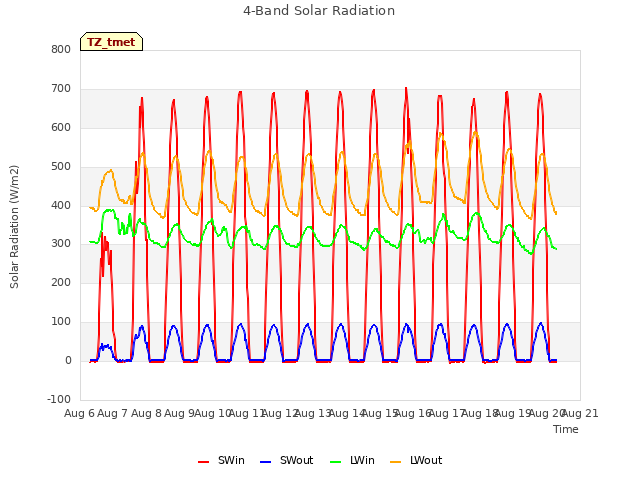Click the 0 y-axis tick label

click(x=68, y=360)
